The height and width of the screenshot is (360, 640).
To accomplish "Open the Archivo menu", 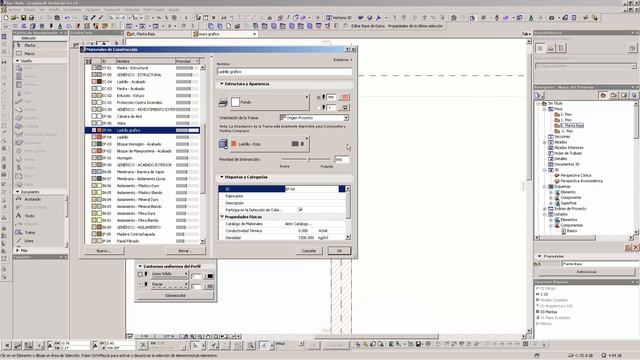I will [14, 9].
